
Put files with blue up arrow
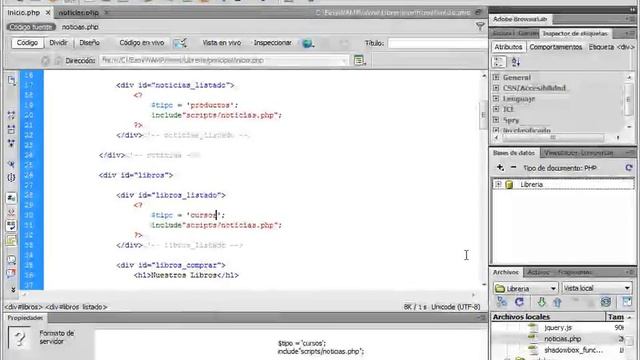(557, 302)
